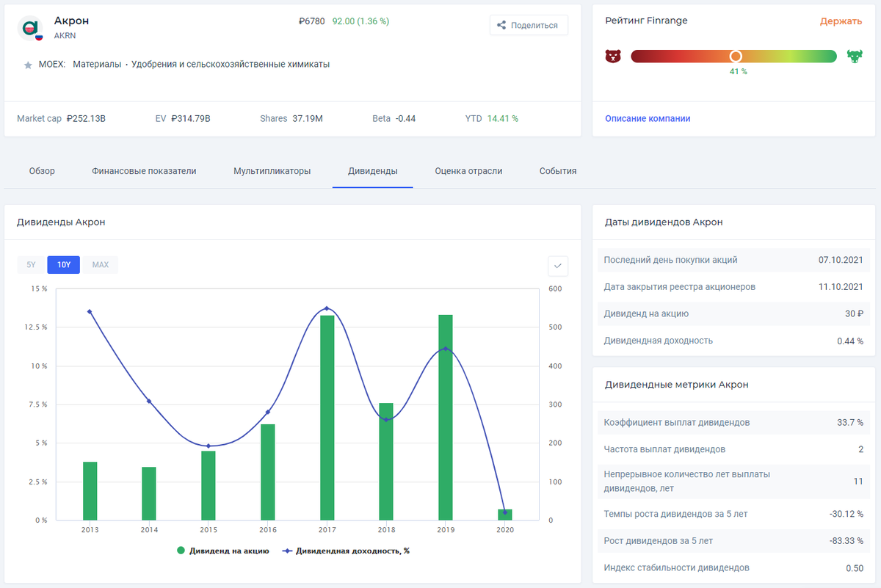Viewport: 881px width, 588px height.
Task: Click the 2014 green dividend bar
Action: (x=149, y=493)
